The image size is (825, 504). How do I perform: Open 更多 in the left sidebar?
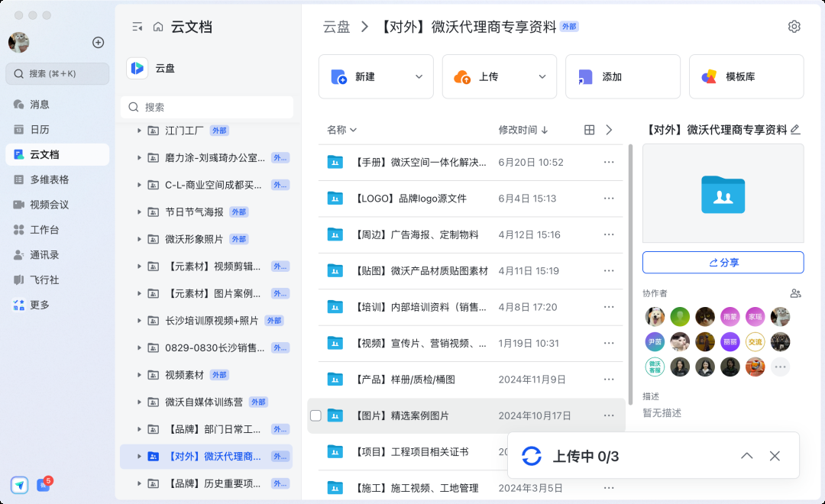pos(57,305)
